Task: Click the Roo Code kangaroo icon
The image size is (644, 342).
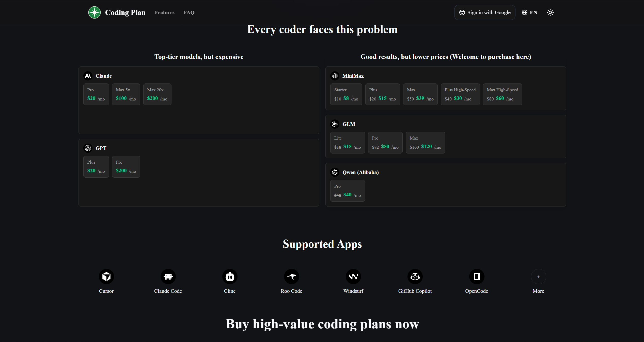Action: [291, 276]
